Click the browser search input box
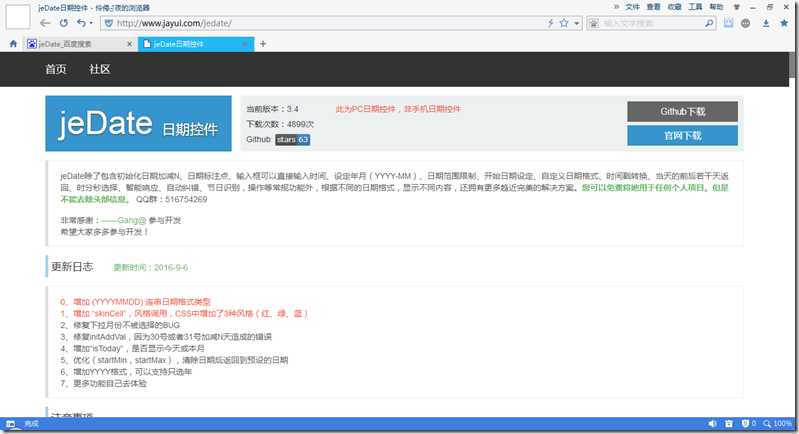Viewport: 799px width, 434px height. [x=652, y=23]
